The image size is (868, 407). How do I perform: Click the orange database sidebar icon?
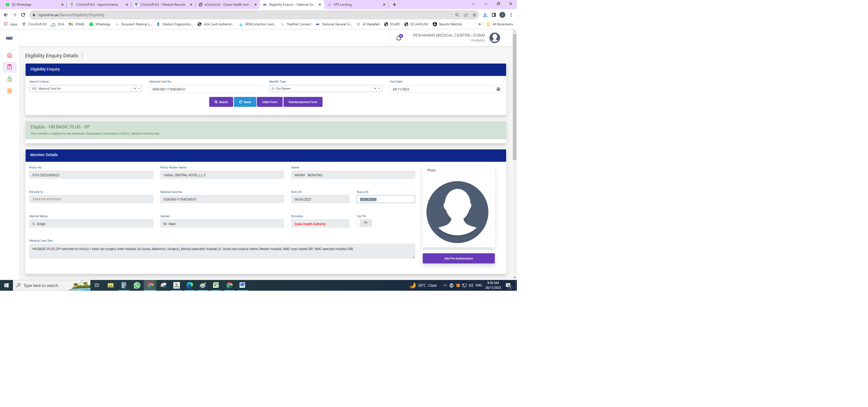click(9, 91)
